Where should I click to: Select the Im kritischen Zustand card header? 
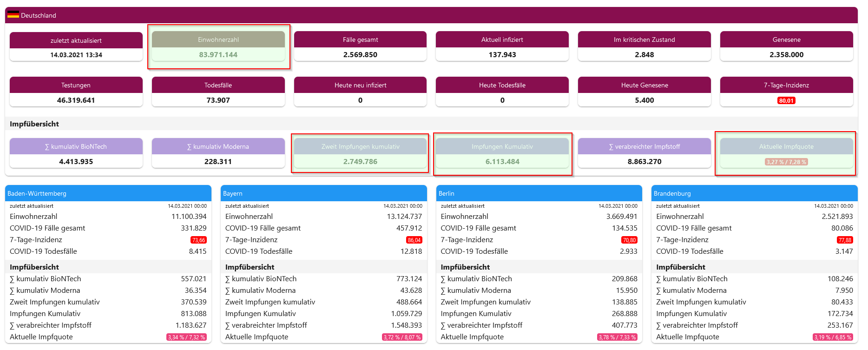click(x=644, y=40)
